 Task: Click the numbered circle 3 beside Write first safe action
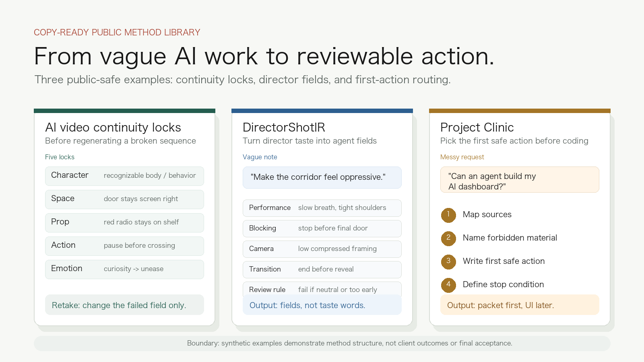pyautogui.click(x=448, y=262)
